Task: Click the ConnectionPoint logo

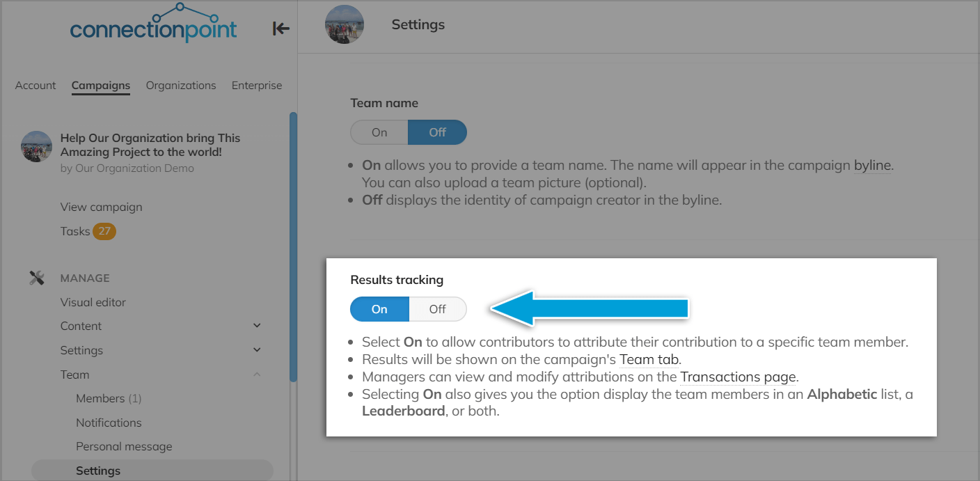Action: click(x=154, y=24)
